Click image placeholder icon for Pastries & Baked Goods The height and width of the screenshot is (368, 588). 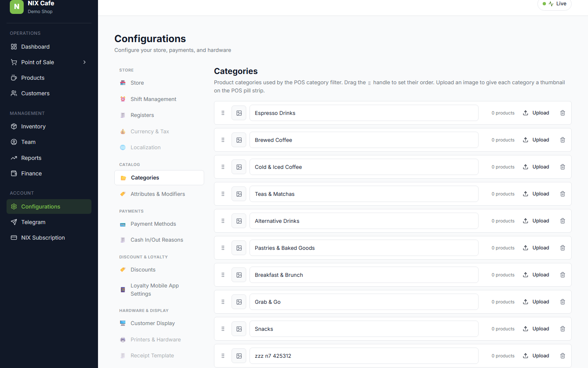click(239, 248)
